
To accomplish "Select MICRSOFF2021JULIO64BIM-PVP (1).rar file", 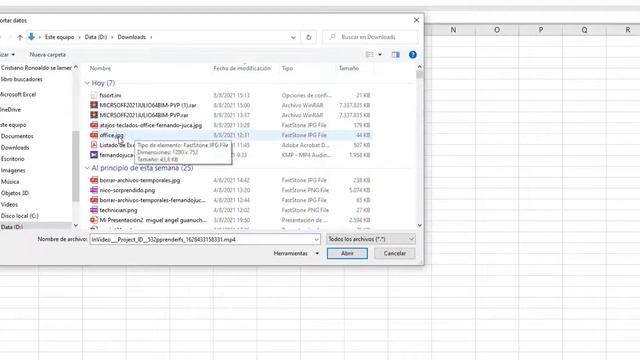I will [148, 105].
